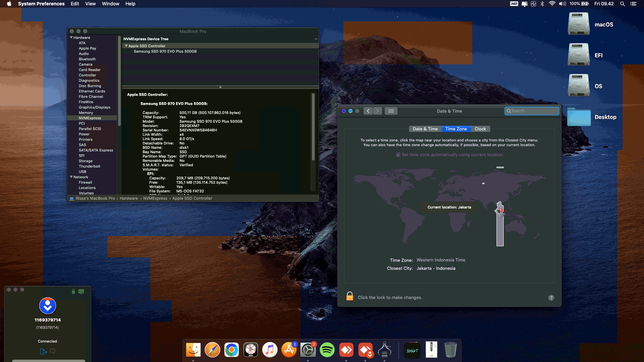This screenshot has height=362, width=644.
Task: Go back in System Preferences
Action: click(x=368, y=111)
